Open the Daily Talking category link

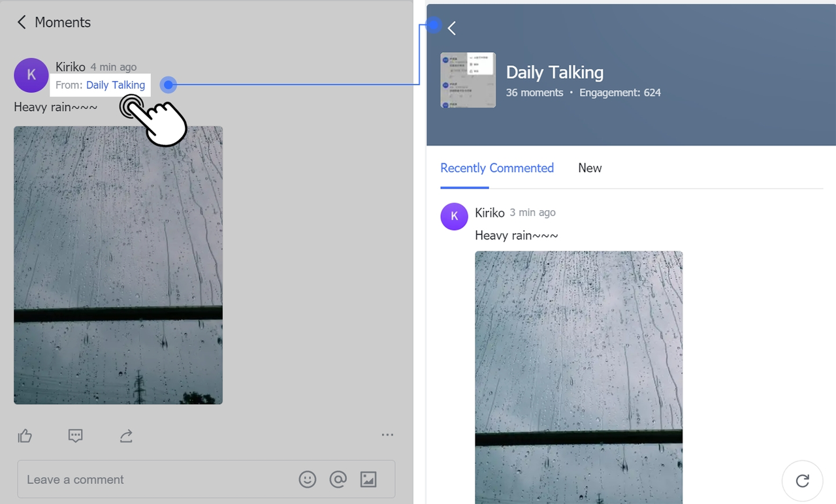[x=115, y=85]
